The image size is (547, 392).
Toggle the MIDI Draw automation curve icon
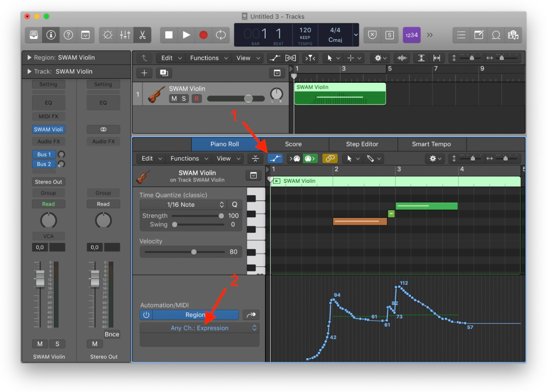point(275,158)
